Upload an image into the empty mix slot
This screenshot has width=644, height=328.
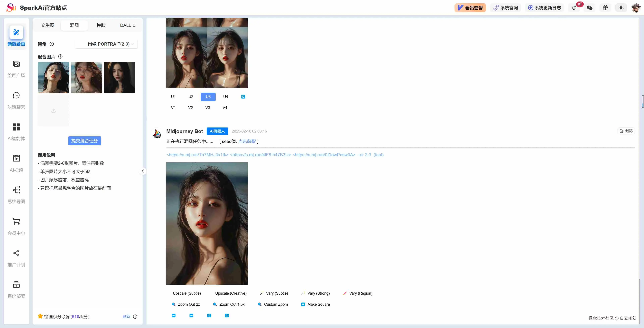(x=53, y=110)
